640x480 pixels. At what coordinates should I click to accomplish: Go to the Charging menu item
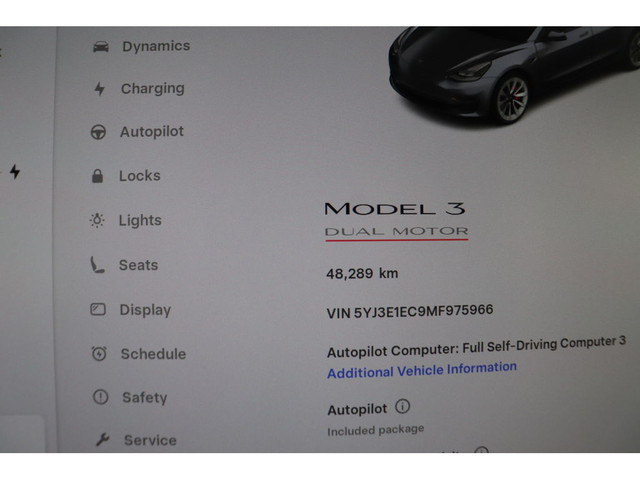click(x=153, y=89)
